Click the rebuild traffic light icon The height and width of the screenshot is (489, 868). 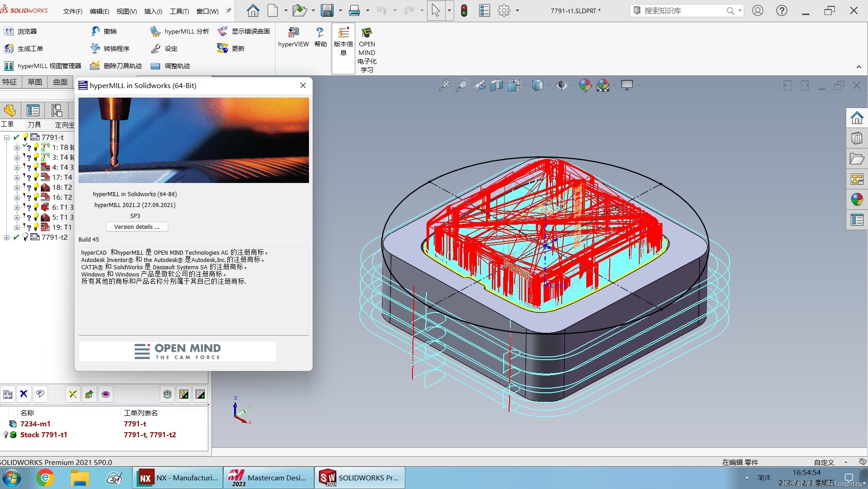(x=464, y=10)
